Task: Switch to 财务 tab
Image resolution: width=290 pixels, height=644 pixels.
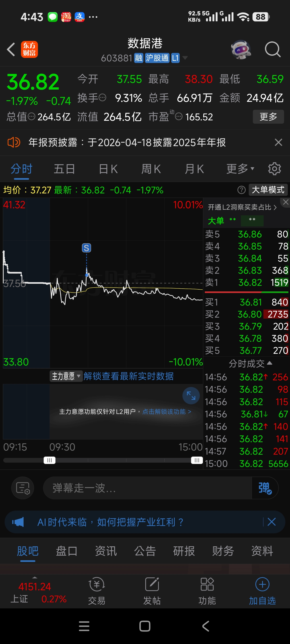Action: coord(223,551)
